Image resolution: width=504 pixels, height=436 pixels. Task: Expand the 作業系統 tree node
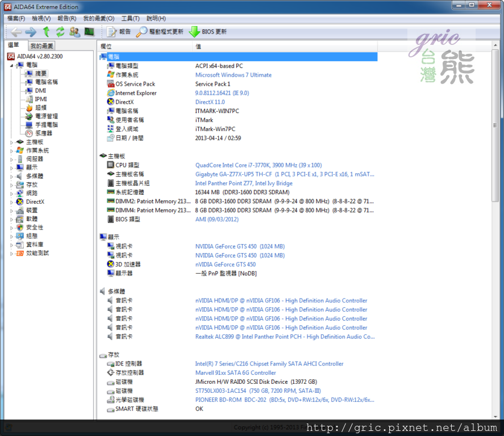click(12, 150)
